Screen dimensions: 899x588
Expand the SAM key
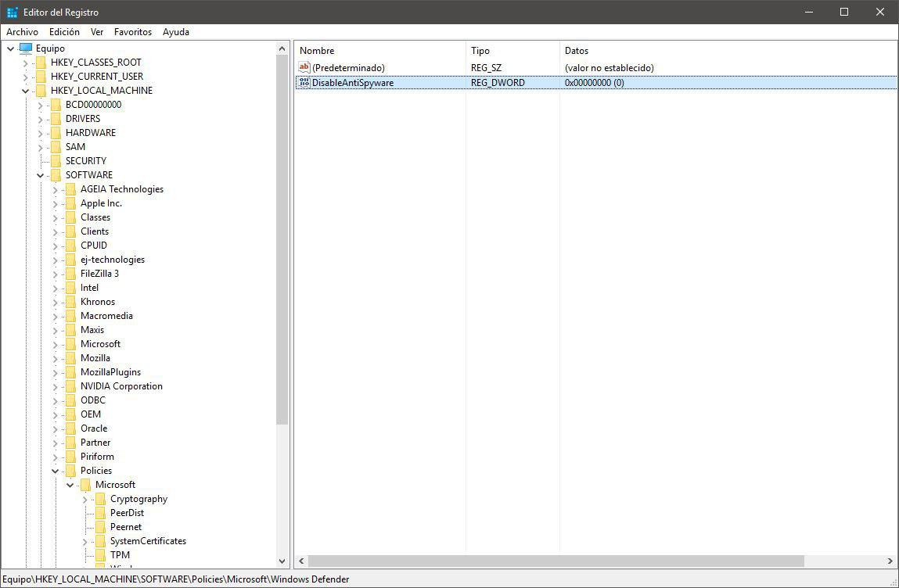pyautogui.click(x=41, y=147)
